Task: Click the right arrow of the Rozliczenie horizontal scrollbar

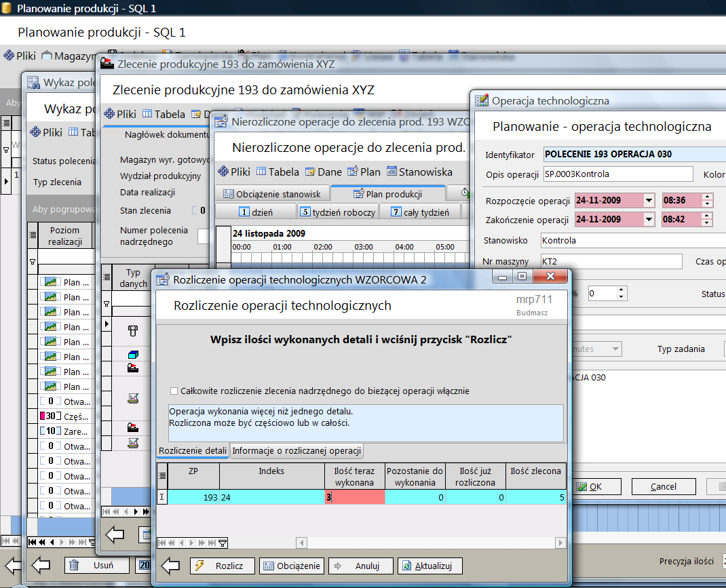Action: tap(560, 543)
